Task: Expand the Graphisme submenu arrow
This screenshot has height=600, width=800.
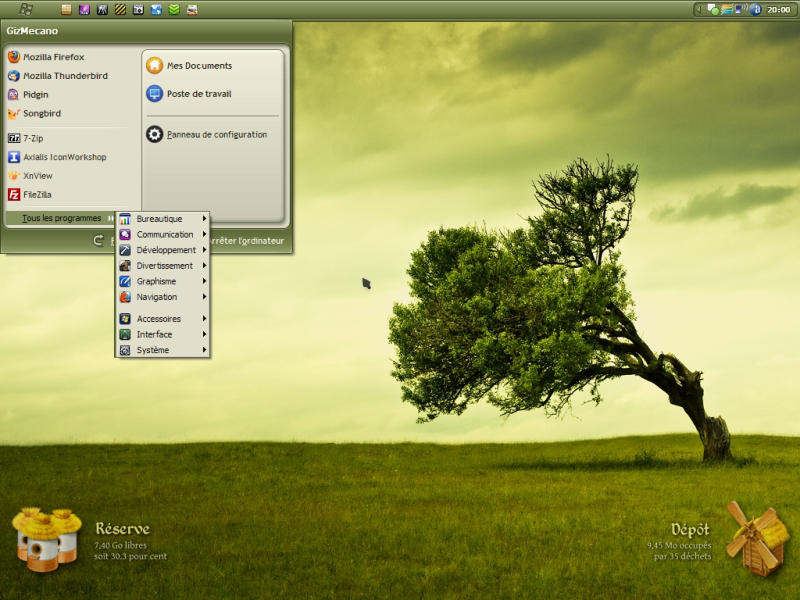Action: (x=204, y=281)
